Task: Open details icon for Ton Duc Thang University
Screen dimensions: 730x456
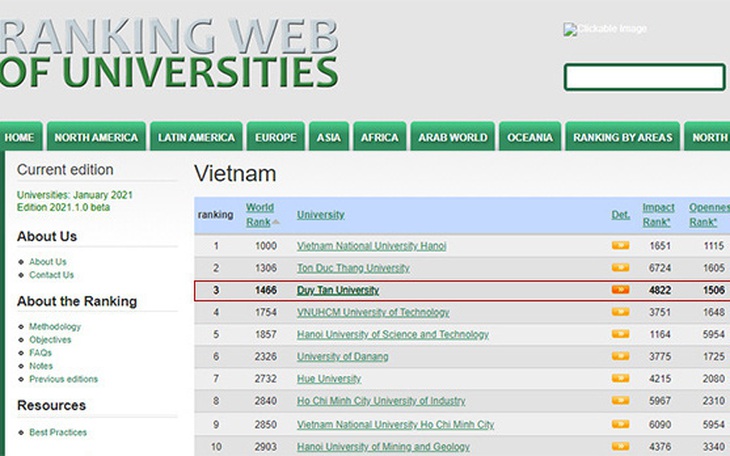Action: coord(620,267)
